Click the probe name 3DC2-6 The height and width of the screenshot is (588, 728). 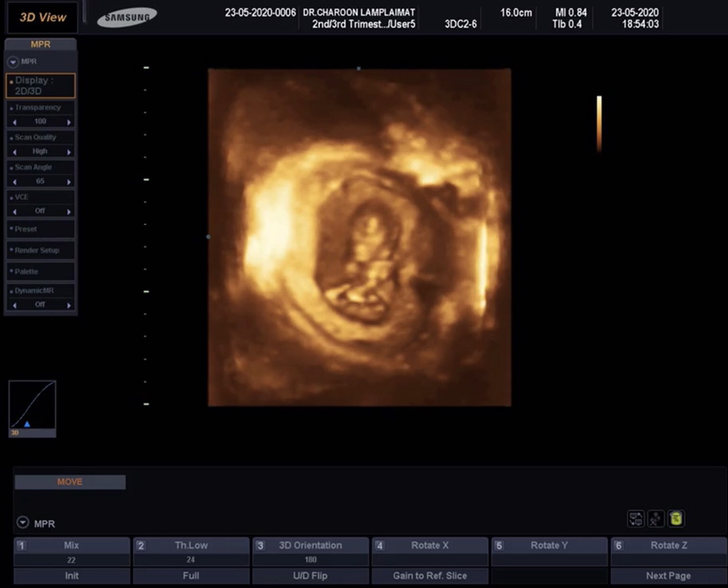(x=461, y=24)
